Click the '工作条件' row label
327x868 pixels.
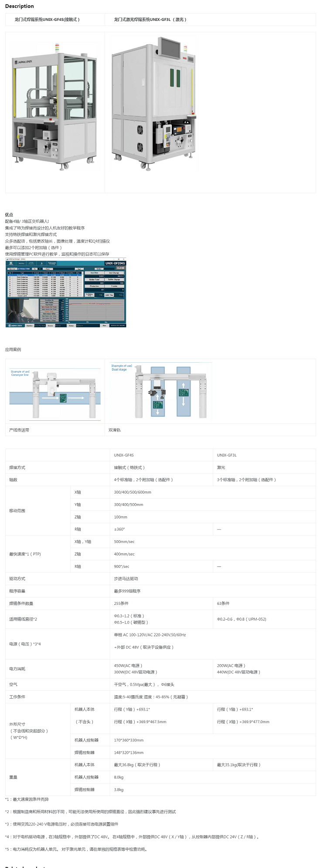tap(17, 697)
